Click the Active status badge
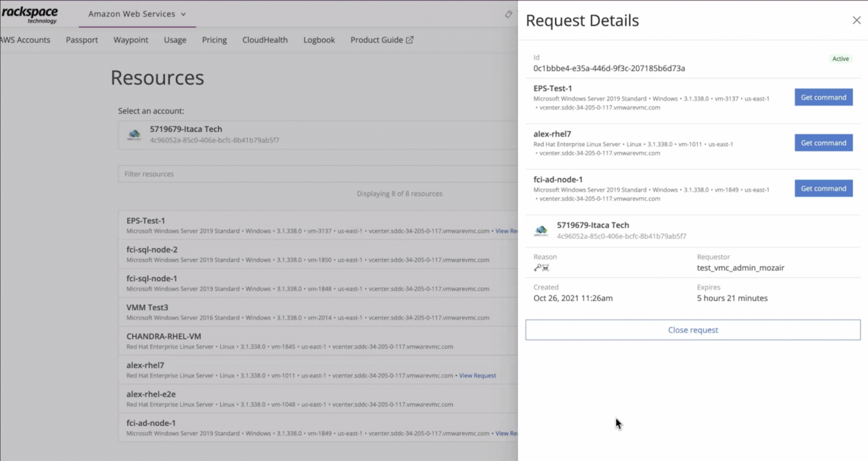Viewport: 868px width, 461px height. click(840, 59)
